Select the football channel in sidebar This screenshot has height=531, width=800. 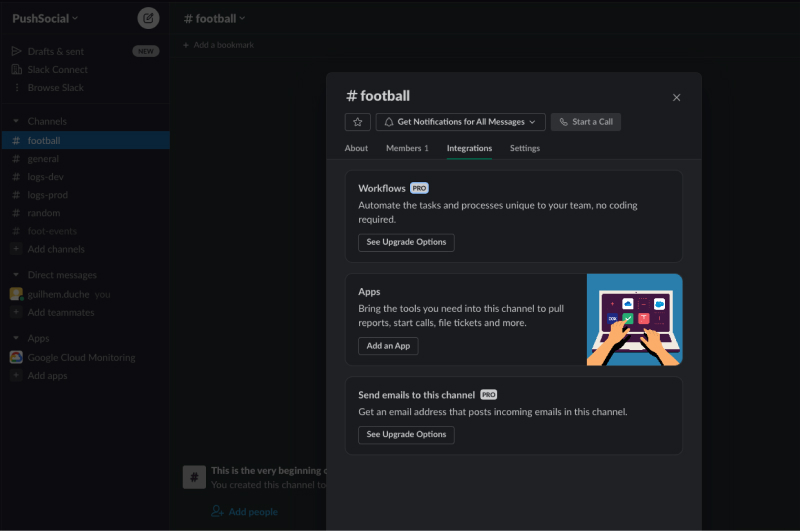86,140
